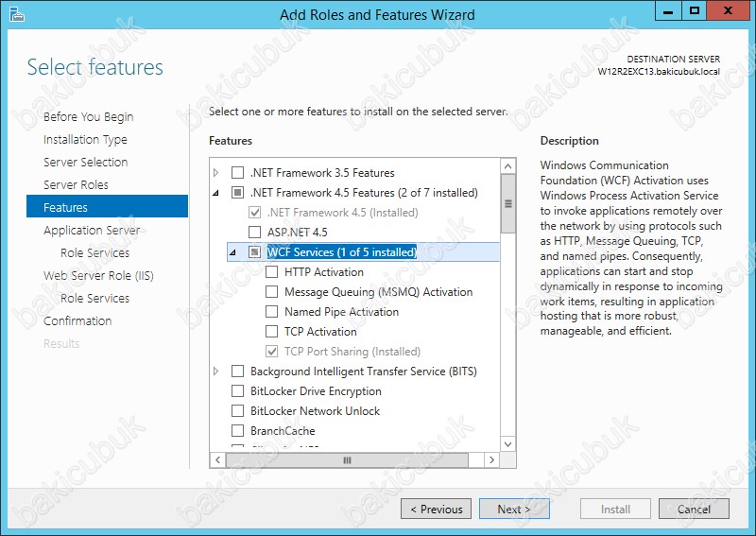This screenshot has height=536, width=756.
Task: Select the WCF Services (1 of 5 installed) row
Action: pyautogui.click(x=363, y=251)
